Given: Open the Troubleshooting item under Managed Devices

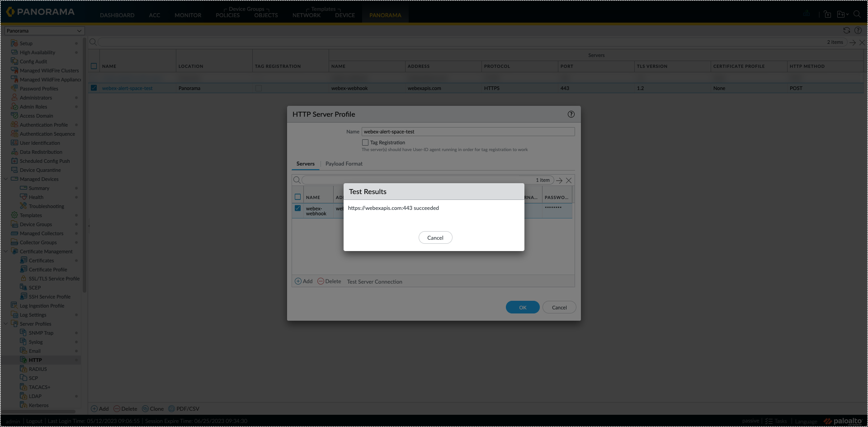Looking at the screenshot, I should pos(47,206).
